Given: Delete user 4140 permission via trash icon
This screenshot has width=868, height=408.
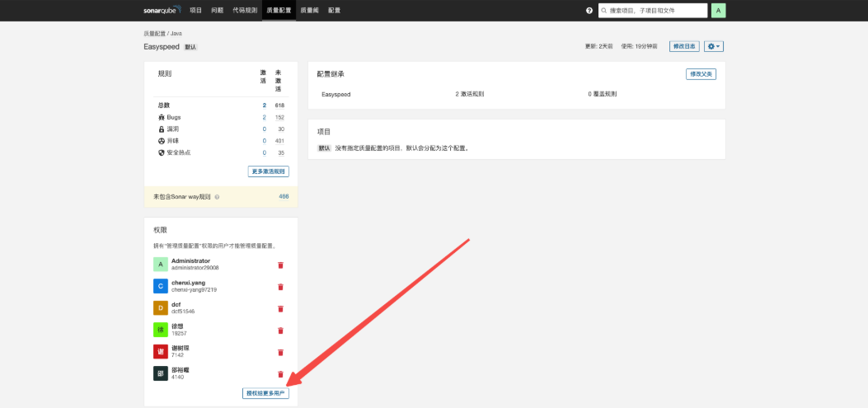Looking at the screenshot, I should (x=280, y=374).
